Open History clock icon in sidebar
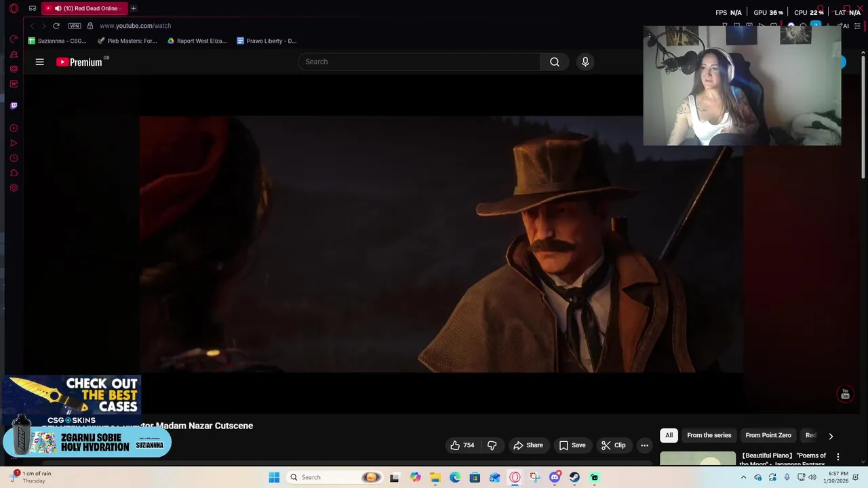868x488 pixels. point(14,158)
